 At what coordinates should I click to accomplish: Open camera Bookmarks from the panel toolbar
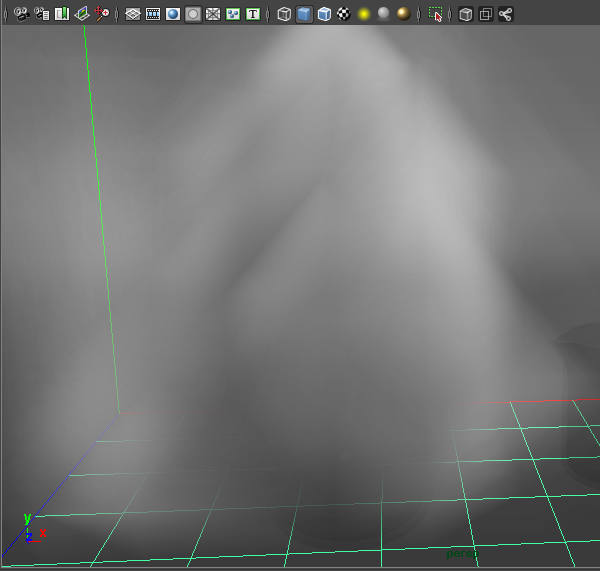pyautogui.click(x=61, y=14)
